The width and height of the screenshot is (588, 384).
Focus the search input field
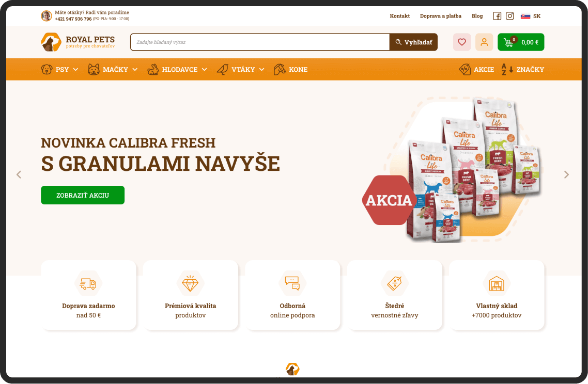(x=260, y=42)
